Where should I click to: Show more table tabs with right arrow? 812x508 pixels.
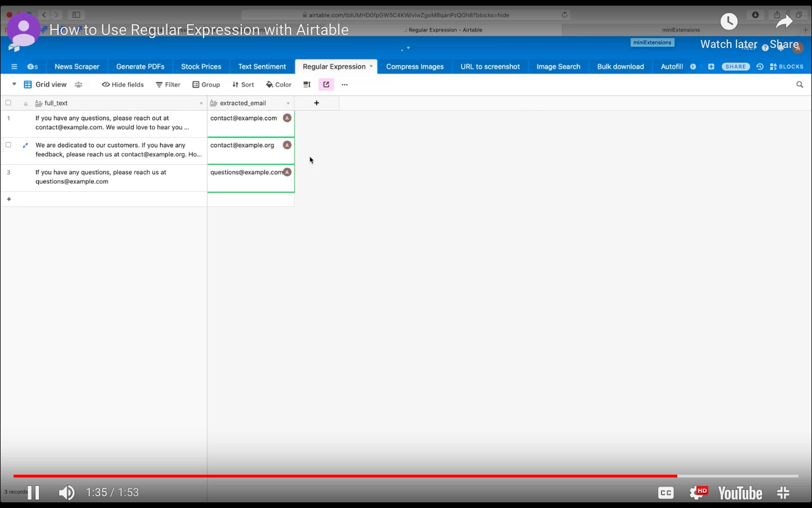click(693, 67)
